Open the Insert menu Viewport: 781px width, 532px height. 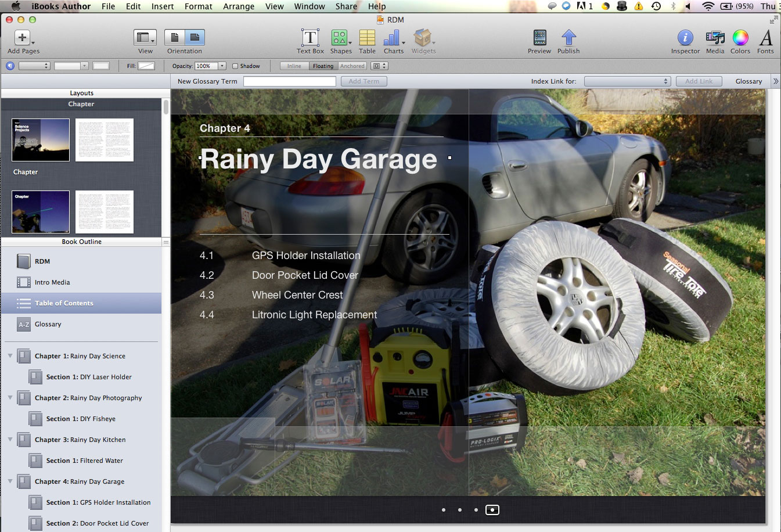point(163,6)
